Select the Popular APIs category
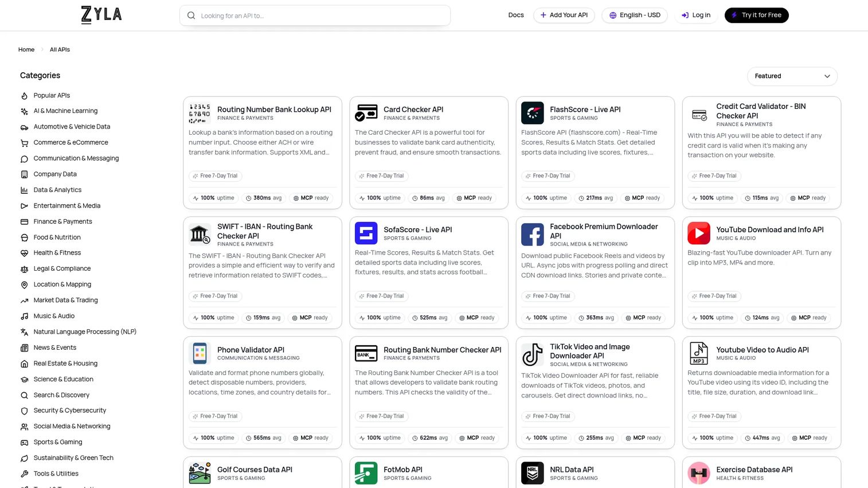The image size is (868, 488). (x=52, y=96)
